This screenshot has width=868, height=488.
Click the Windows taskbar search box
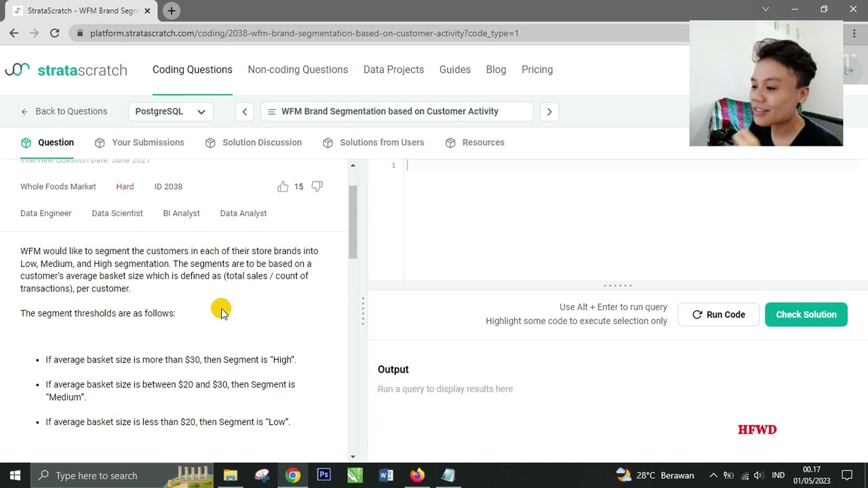pos(123,475)
